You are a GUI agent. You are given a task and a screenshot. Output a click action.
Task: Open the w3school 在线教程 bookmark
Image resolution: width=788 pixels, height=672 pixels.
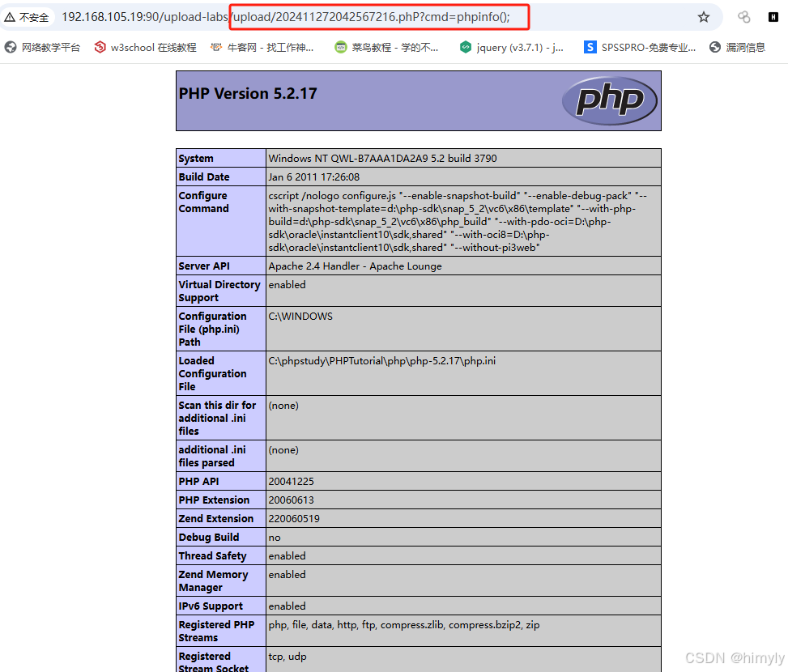coord(145,47)
